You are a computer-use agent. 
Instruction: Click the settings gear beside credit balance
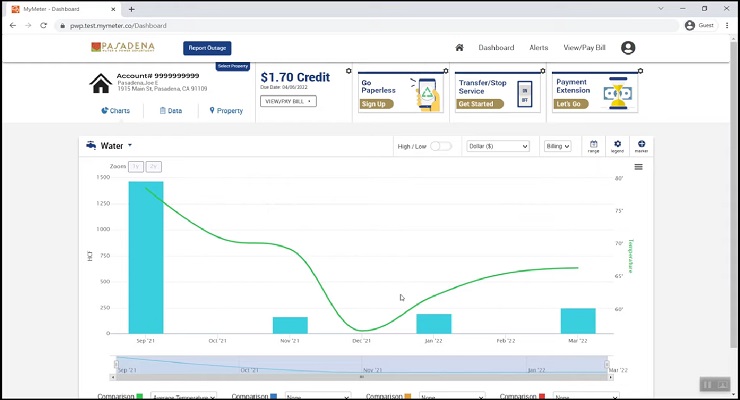[348, 72]
